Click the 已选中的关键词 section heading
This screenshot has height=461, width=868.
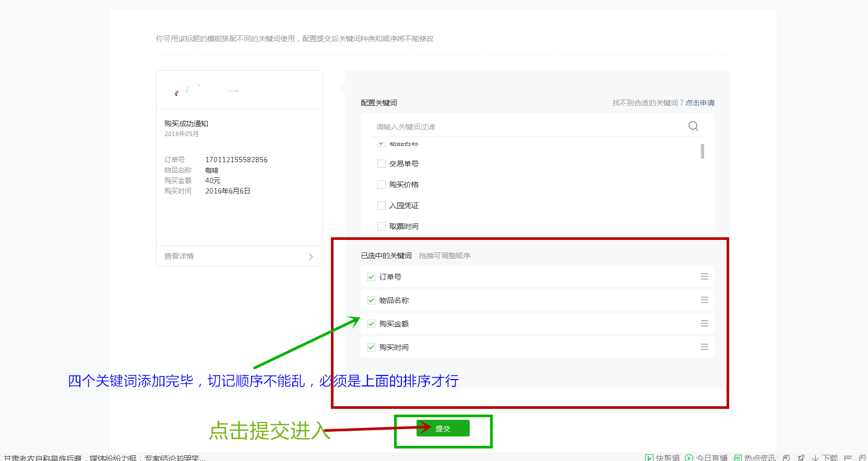tap(386, 256)
